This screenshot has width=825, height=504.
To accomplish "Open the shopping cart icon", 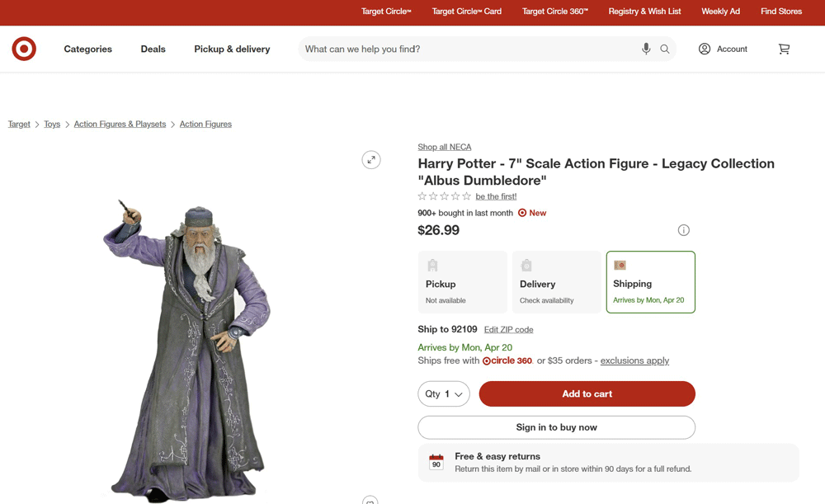I will pyautogui.click(x=784, y=49).
